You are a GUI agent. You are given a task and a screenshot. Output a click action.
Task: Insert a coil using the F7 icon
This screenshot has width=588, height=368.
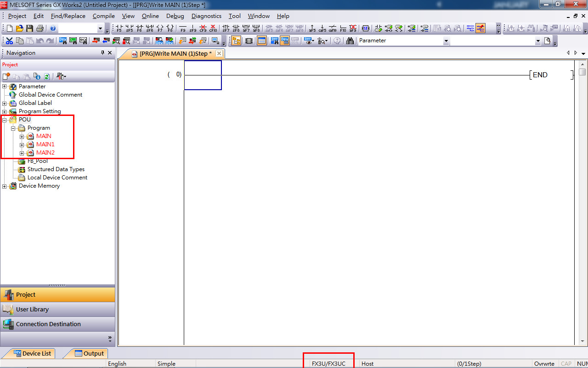tap(160, 29)
